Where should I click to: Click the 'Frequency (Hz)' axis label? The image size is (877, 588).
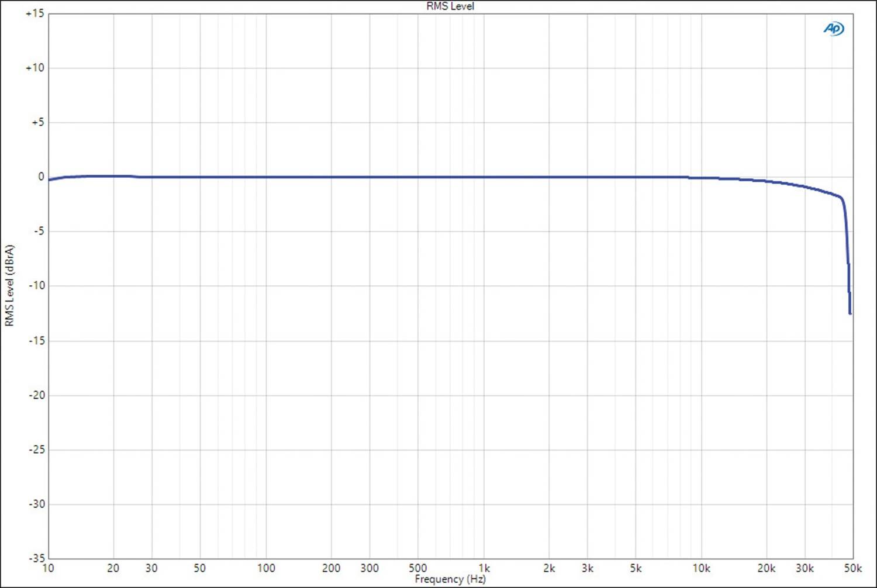click(x=450, y=579)
